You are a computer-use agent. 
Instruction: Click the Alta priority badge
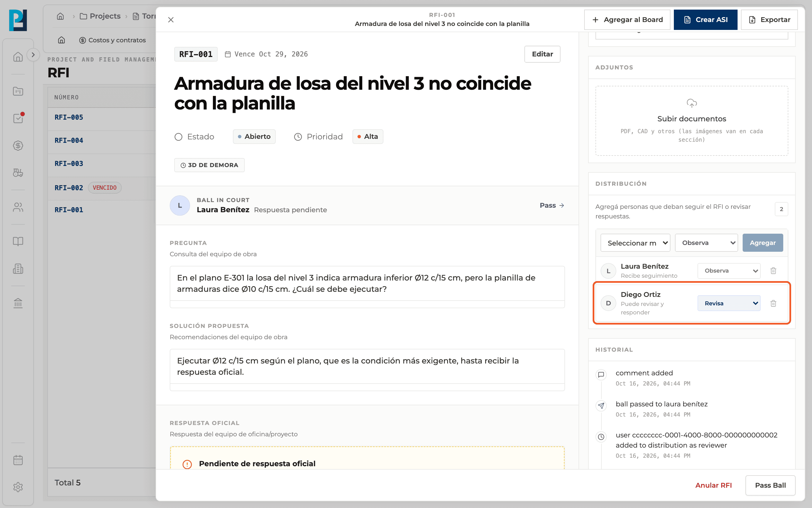click(368, 137)
